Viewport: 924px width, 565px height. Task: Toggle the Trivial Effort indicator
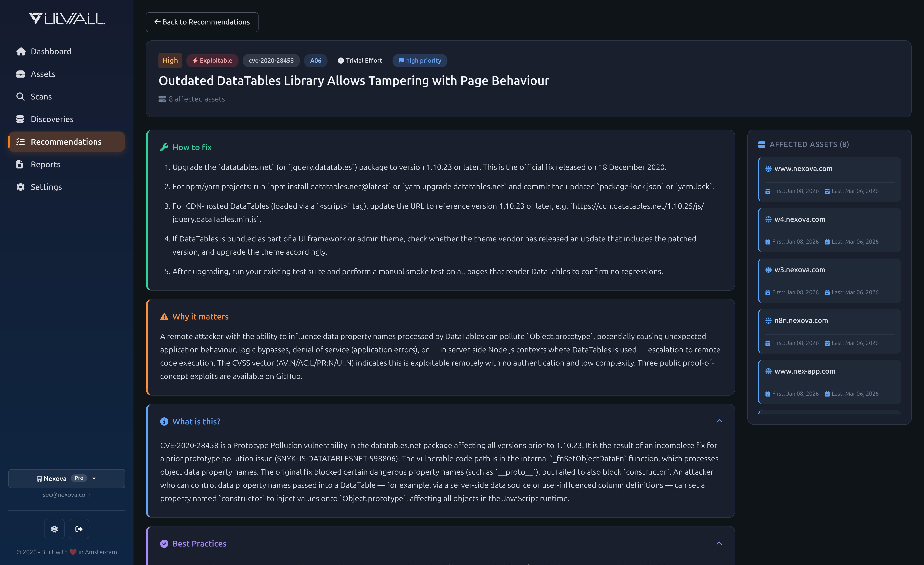tap(360, 60)
